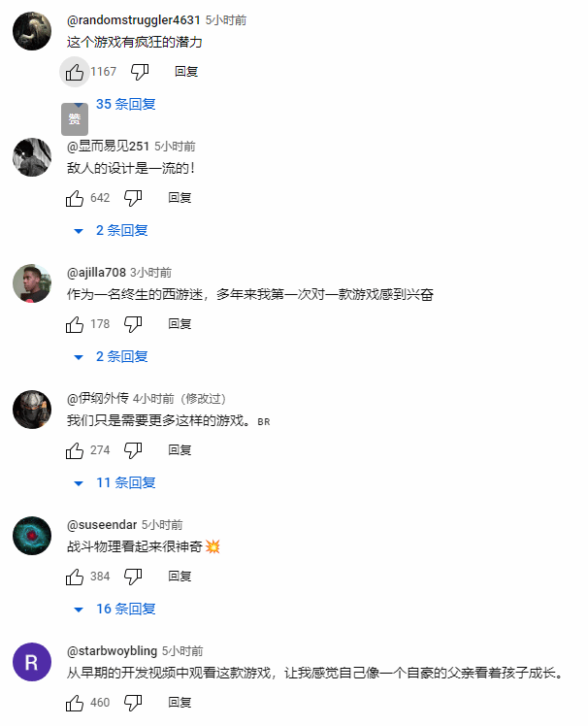Like the comment by @显而易见251
Image resolution: width=588 pixels, height=726 pixels.
[x=75, y=198]
